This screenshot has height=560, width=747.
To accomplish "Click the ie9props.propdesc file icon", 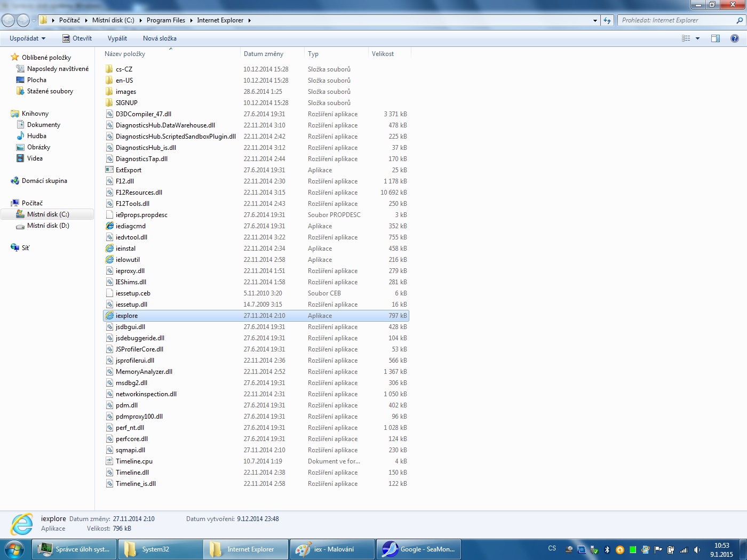I will point(109,215).
